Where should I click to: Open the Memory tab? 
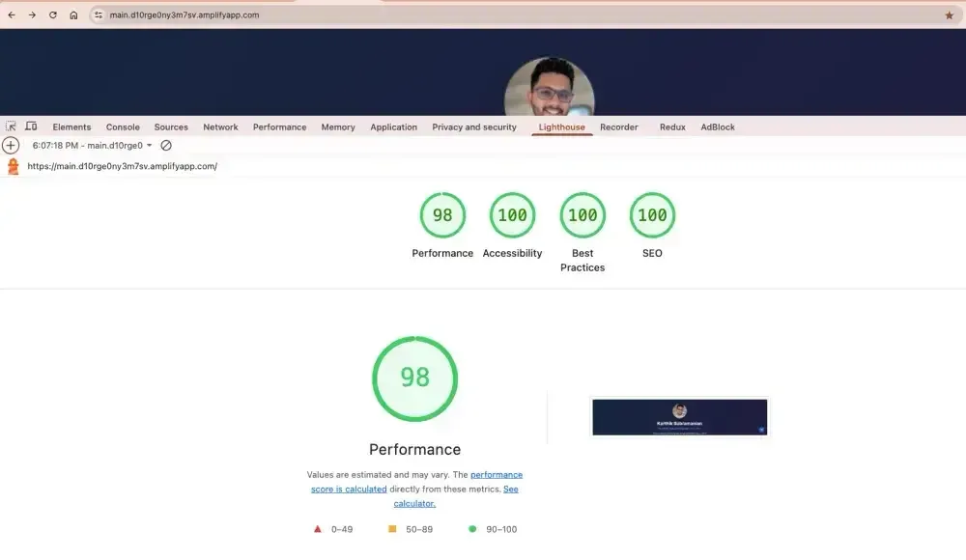click(337, 126)
